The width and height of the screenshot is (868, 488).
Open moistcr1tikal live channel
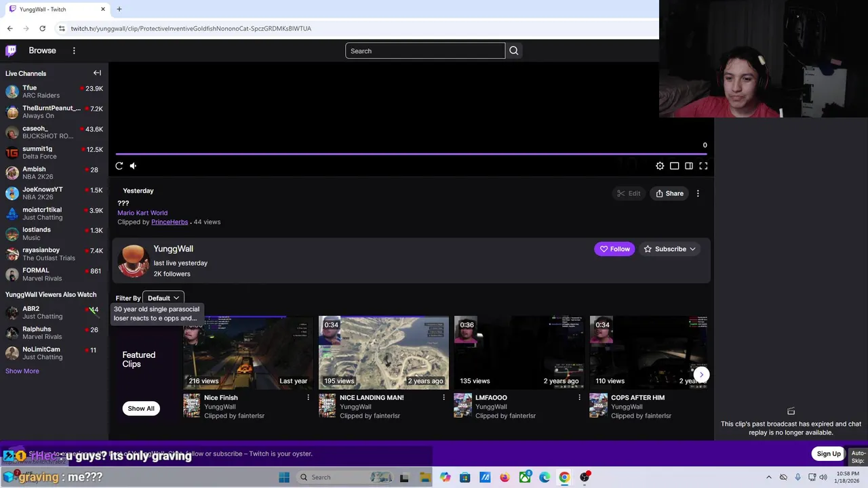(54, 213)
